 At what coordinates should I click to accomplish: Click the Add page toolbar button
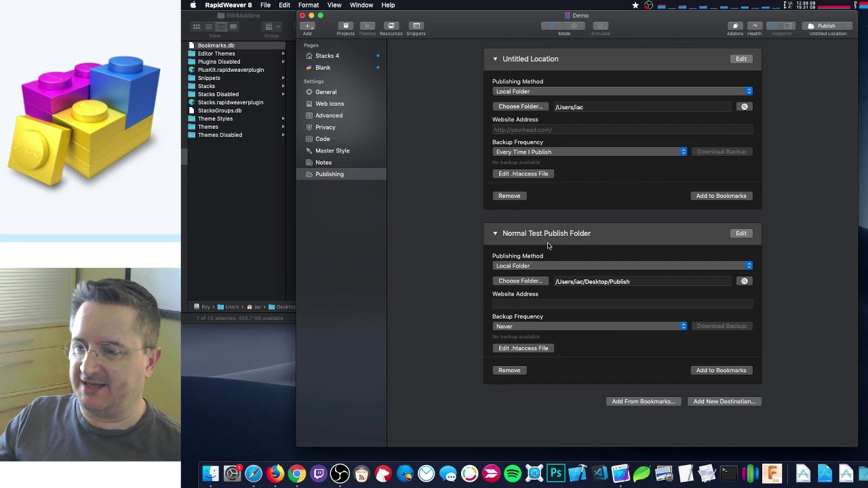pyautogui.click(x=307, y=26)
